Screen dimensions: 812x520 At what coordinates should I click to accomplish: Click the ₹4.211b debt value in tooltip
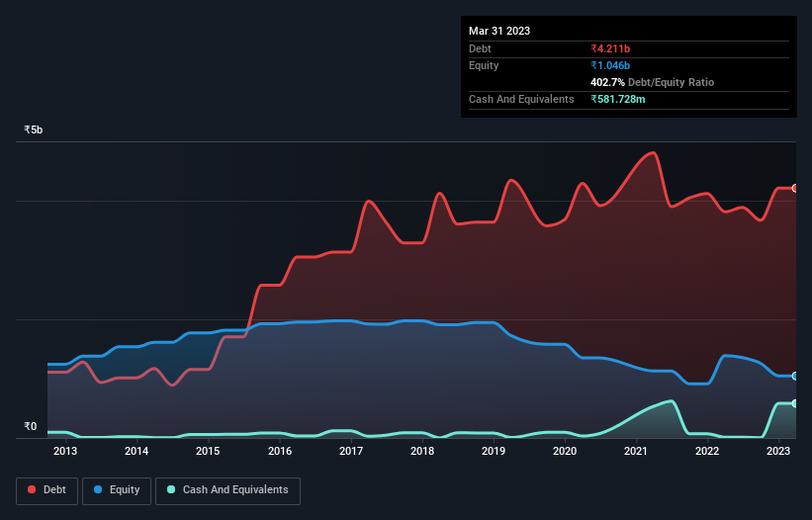610,48
